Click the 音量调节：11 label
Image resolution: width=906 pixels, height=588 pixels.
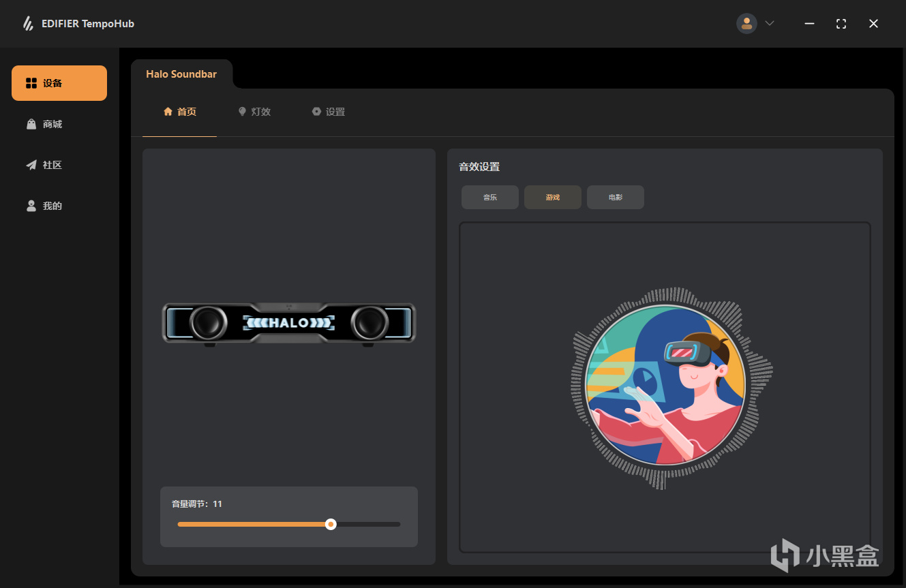pyautogui.click(x=197, y=504)
